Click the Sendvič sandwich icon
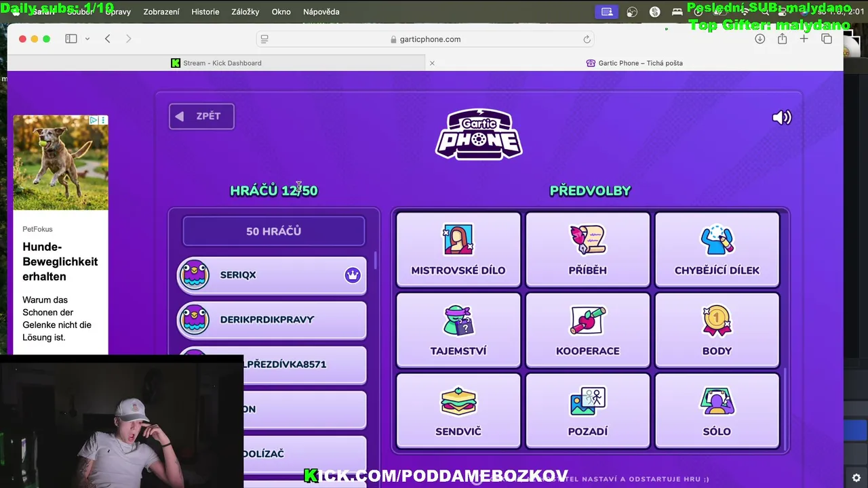 point(458,401)
